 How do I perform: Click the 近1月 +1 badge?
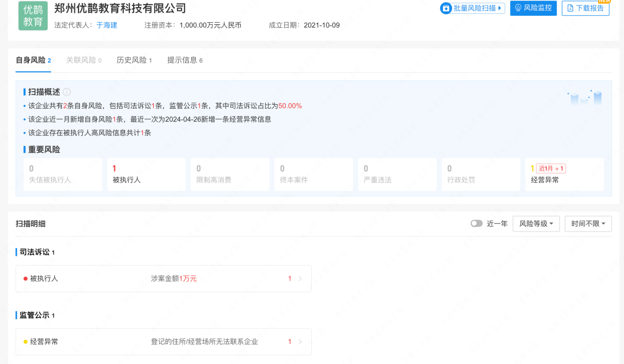[551, 168]
